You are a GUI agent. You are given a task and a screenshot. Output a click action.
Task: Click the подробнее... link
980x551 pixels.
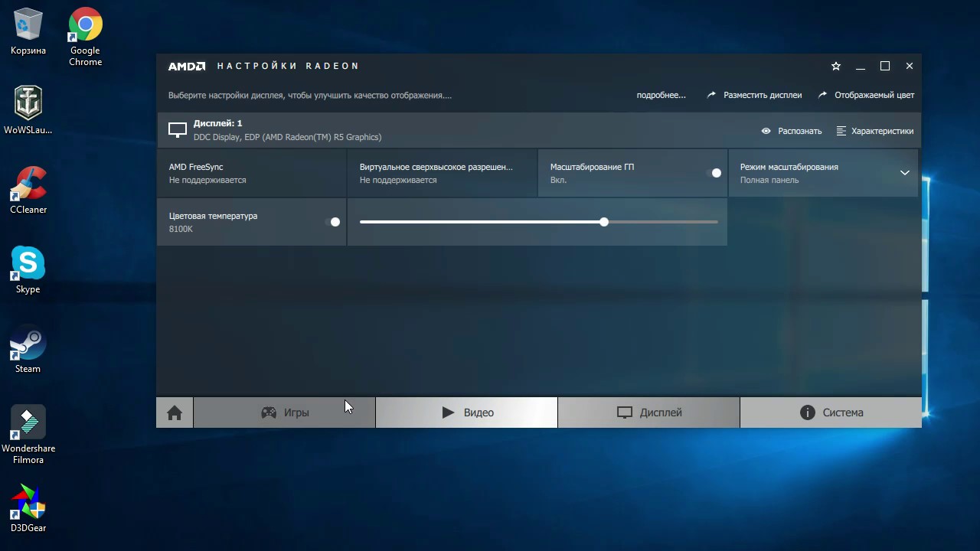coord(661,96)
